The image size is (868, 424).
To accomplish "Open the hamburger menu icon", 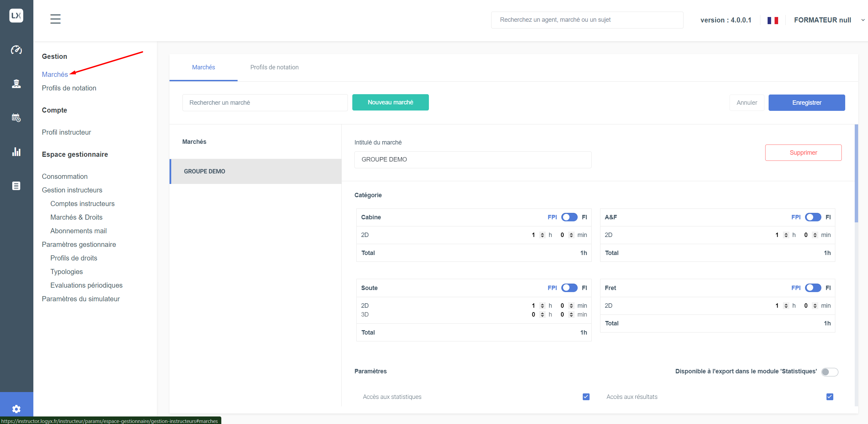I will click(x=55, y=19).
